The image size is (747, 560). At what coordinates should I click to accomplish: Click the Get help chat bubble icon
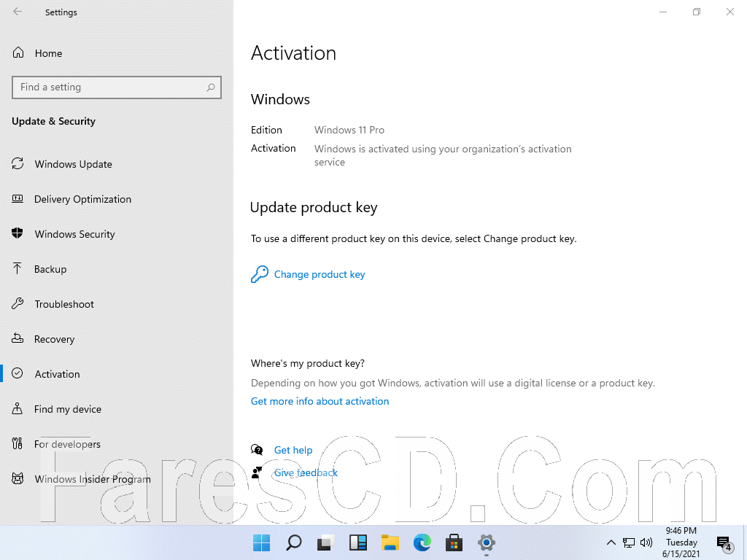[x=257, y=449]
